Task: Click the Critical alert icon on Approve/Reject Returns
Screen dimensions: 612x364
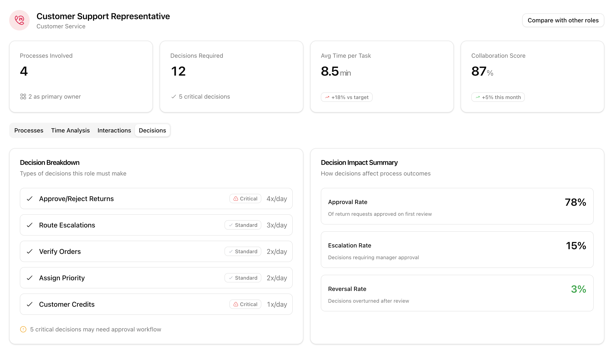Action: pos(236,199)
